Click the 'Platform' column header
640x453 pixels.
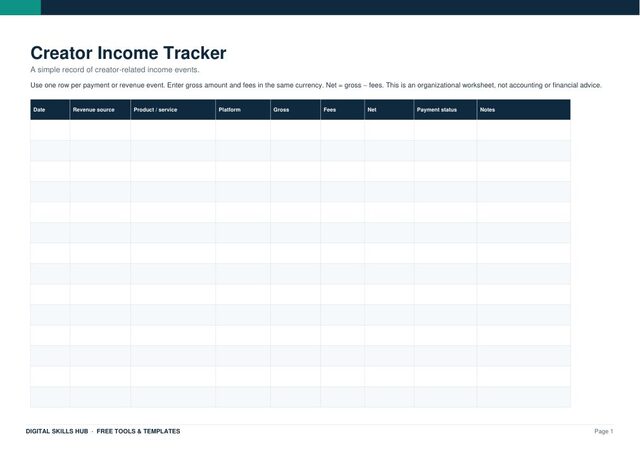243,109
